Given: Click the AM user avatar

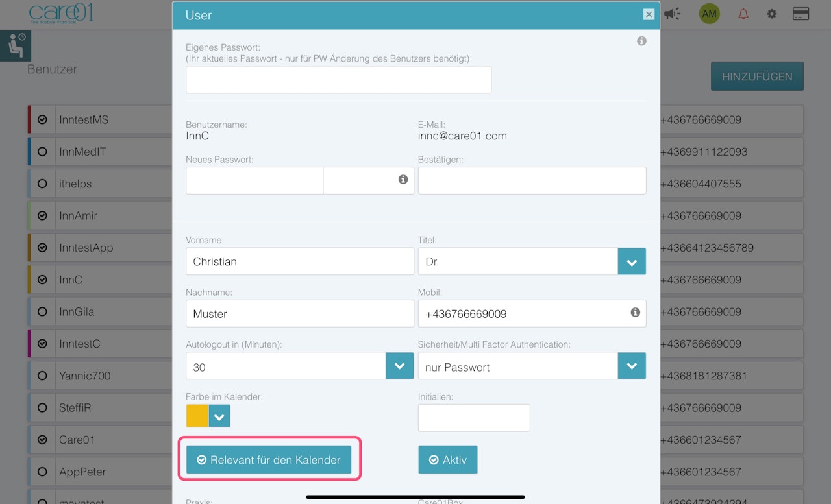Looking at the screenshot, I should click(x=709, y=14).
